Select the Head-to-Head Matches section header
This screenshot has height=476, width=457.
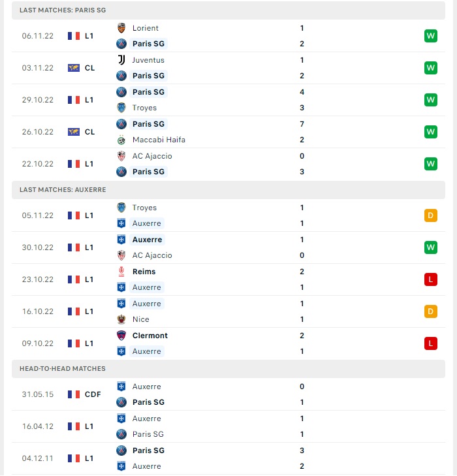pos(228,368)
